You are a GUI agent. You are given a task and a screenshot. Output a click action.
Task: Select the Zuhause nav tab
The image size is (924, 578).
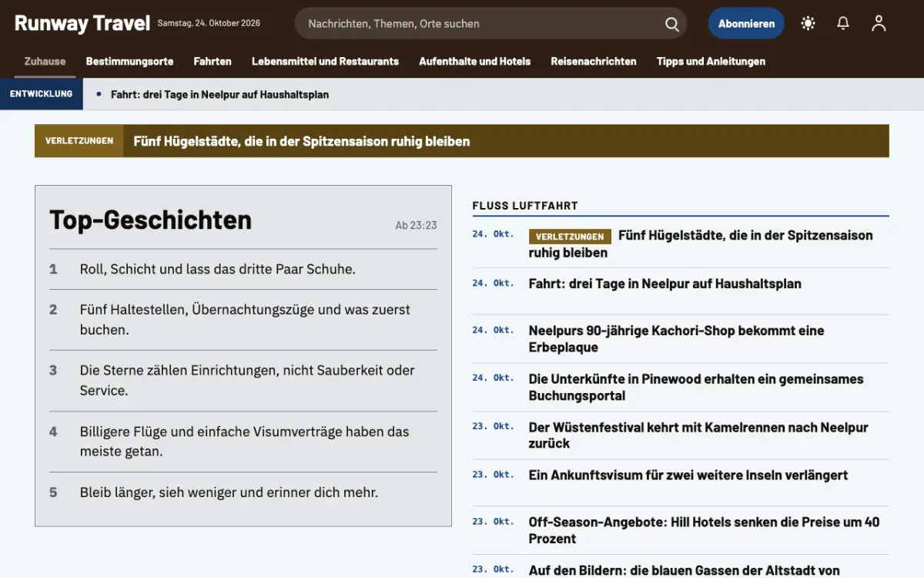(x=45, y=62)
